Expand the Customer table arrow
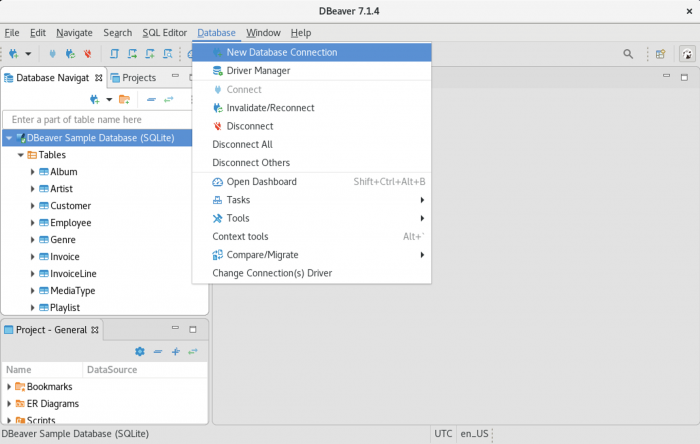 coord(32,206)
